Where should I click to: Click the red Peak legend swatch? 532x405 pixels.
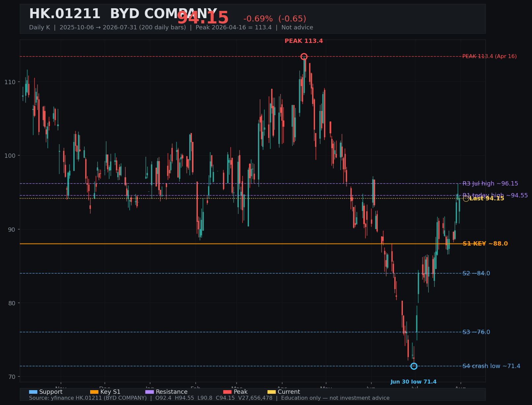227,392
